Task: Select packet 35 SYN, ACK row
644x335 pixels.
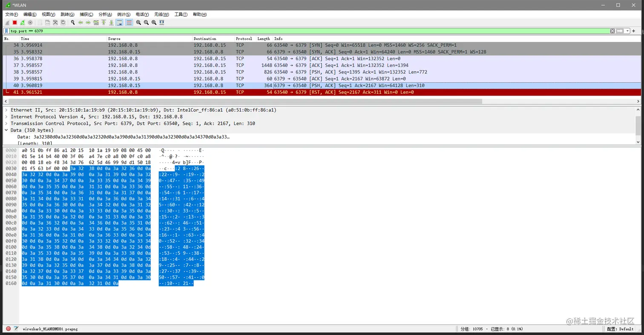Action: (x=322, y=52)
